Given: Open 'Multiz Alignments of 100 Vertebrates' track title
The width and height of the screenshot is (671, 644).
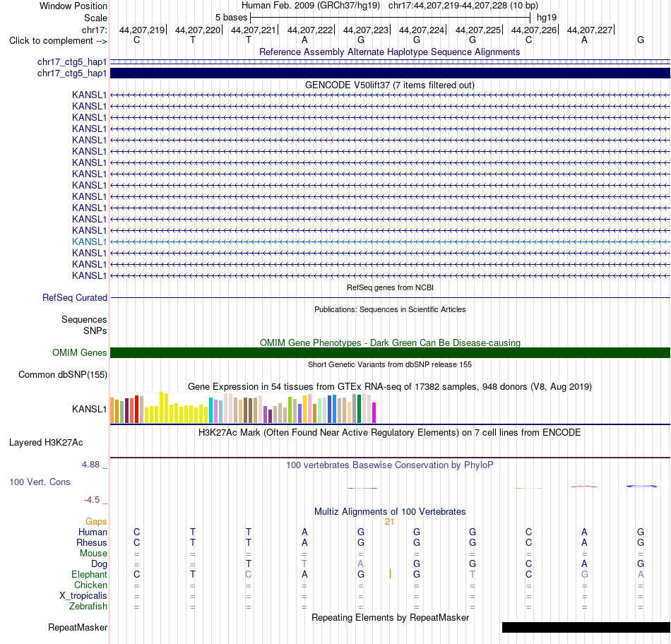Looking at the screenshot, I should [389, 512].
